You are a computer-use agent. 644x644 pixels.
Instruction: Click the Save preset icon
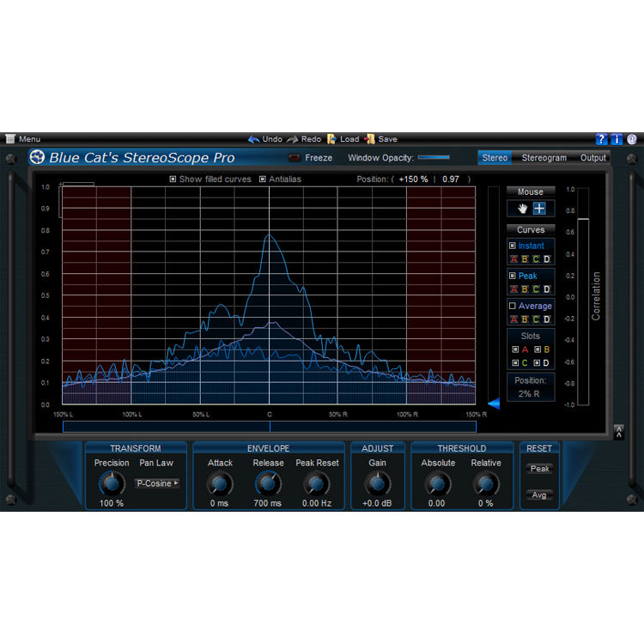point(369,139)
